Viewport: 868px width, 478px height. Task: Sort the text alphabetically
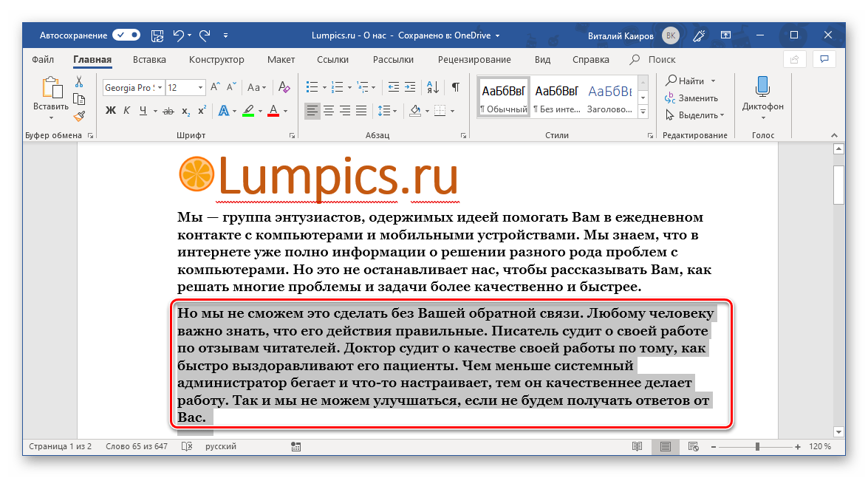coord(432,87)
